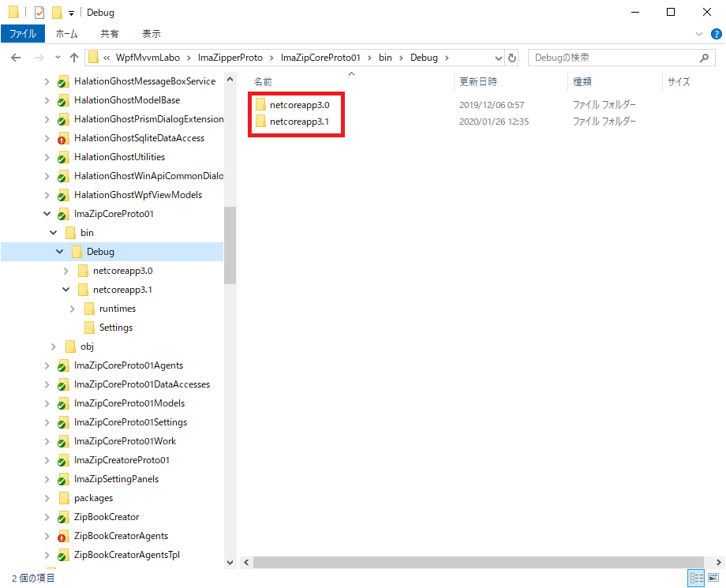Refresh the Debug folder view
Viewport: 726px width, 588px height.
click(x=511, y=58)
